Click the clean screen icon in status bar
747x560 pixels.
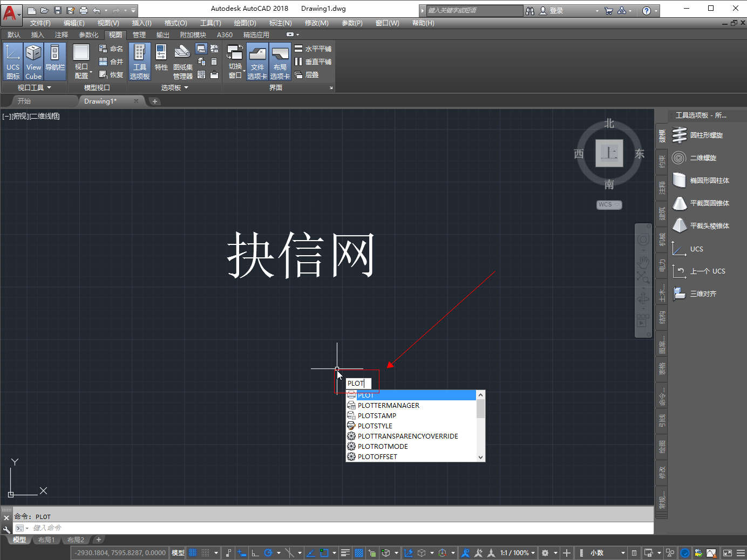pos(728,553)
